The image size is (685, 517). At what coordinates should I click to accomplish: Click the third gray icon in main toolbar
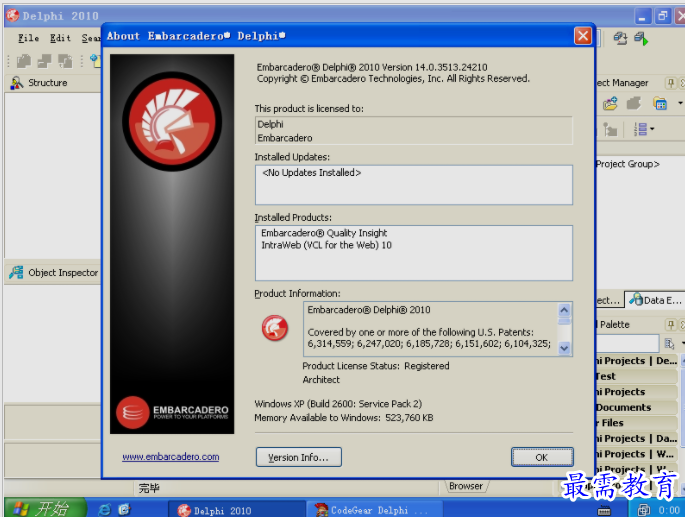click(x=65, y=61)
